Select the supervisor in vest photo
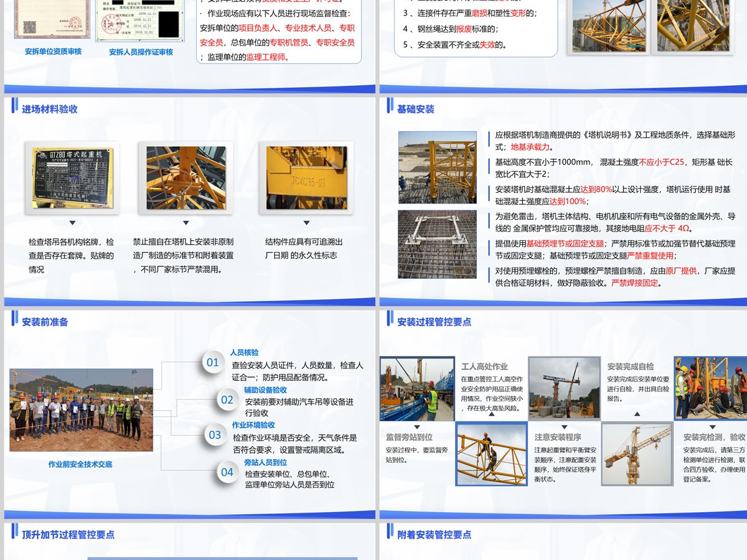Viewport: 747px width, 560px height. point(417,388)
